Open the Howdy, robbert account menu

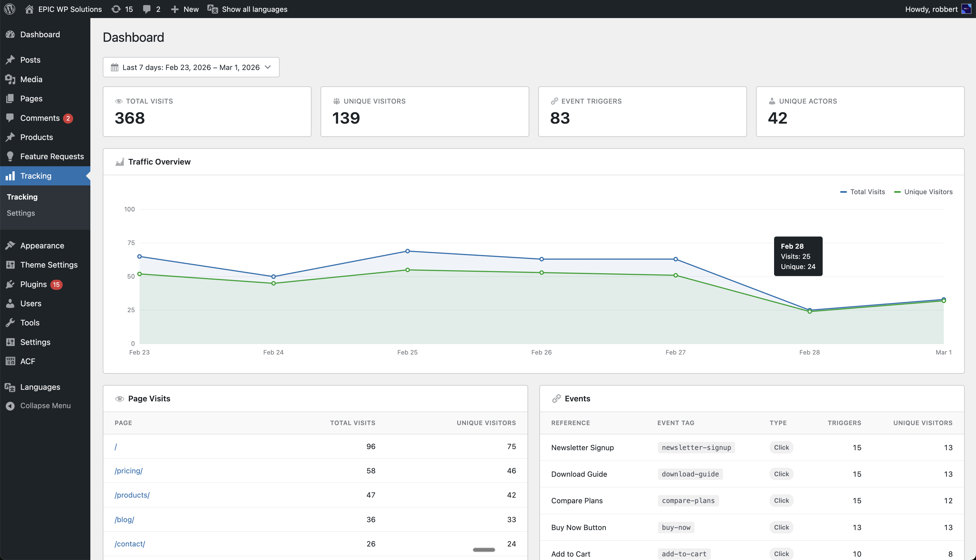tap(931, 9)
